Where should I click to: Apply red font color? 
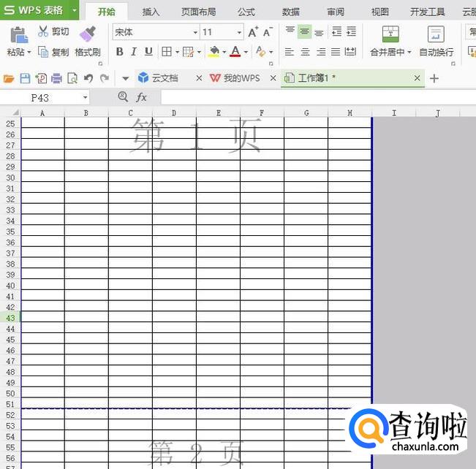pos(235,52)
